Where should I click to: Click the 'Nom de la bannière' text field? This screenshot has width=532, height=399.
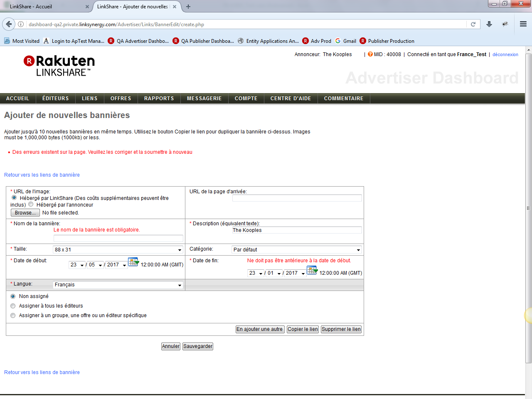click(x=118, y=238)
